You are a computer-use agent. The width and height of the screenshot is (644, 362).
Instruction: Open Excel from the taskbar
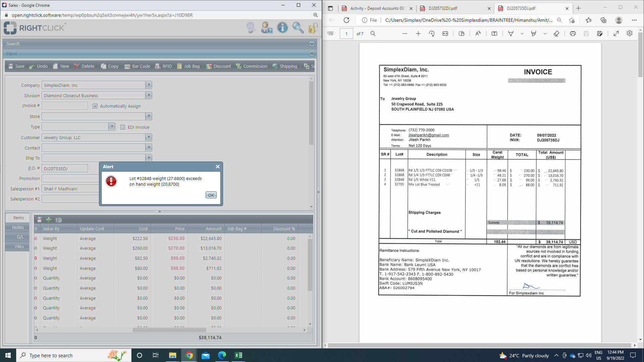pos(238,355)
